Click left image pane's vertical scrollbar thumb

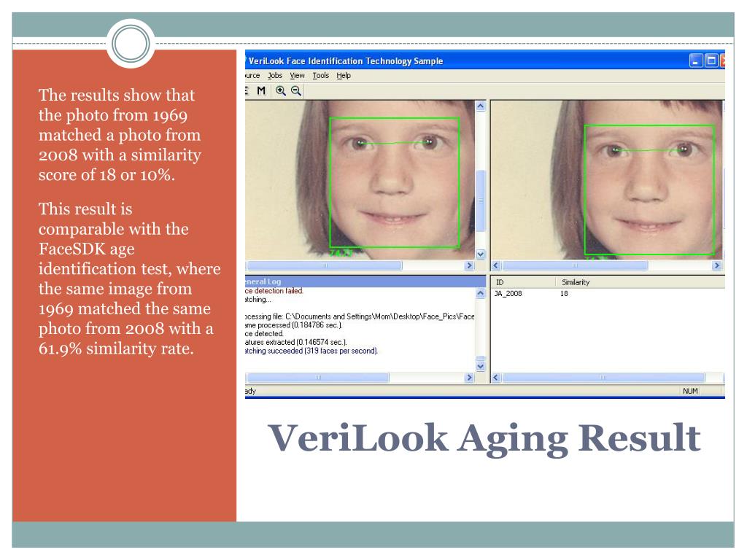480,201
